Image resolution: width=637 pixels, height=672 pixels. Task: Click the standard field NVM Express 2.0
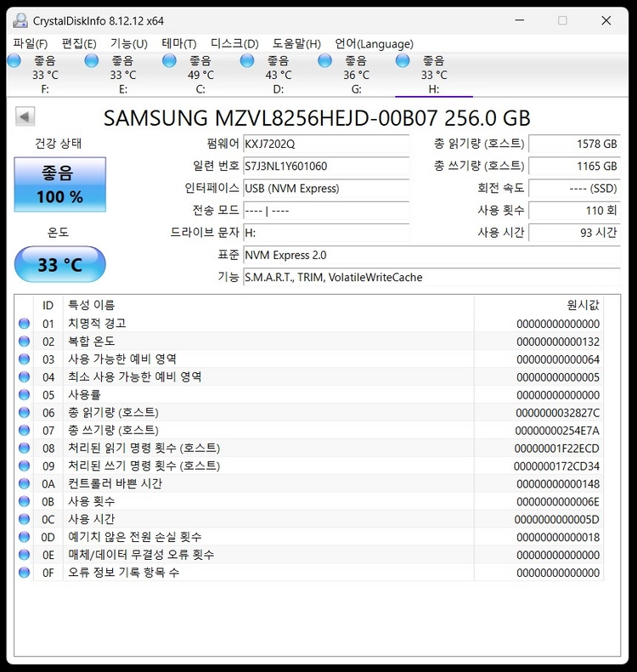pos(431,256)
